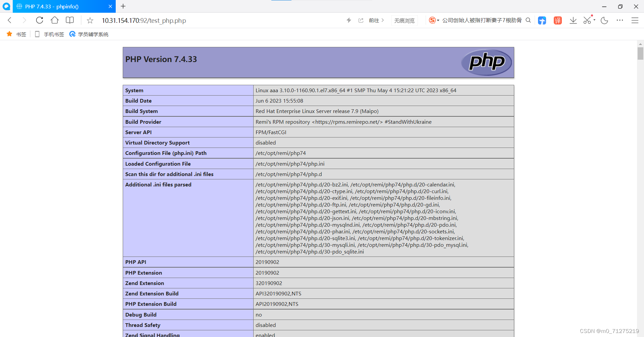
Task: Bookmark this page with the star icon
Action: pyautogui.click(x=90, y=20)
